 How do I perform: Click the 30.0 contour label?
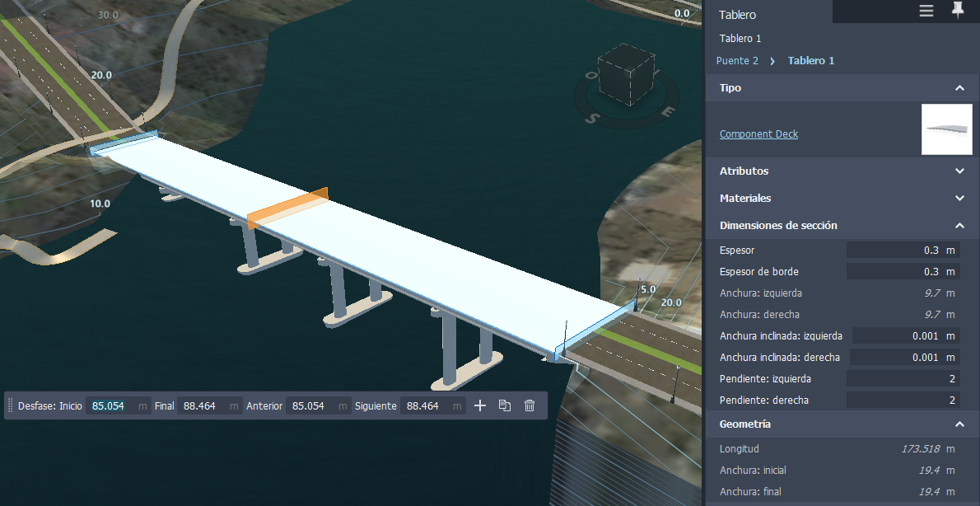click(108, 14)
